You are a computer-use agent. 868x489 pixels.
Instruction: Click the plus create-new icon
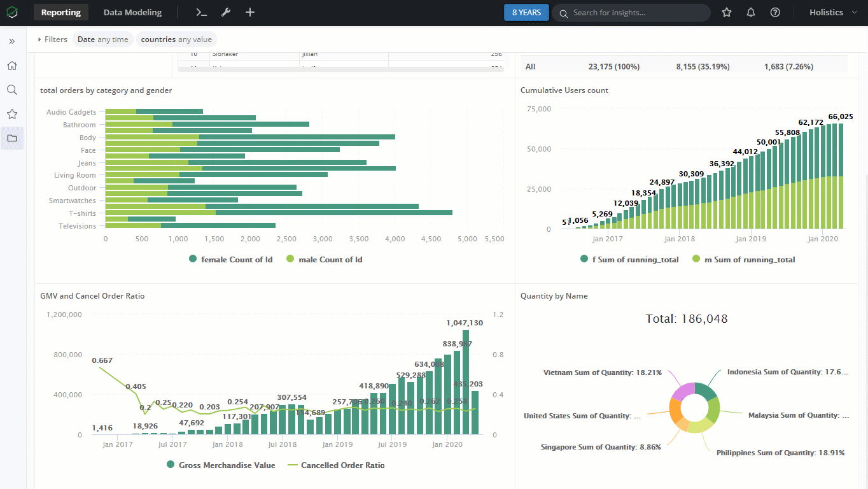250,12
